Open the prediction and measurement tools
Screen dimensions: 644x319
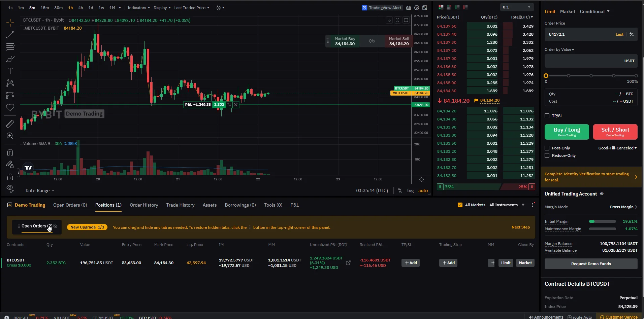point(10,95)
